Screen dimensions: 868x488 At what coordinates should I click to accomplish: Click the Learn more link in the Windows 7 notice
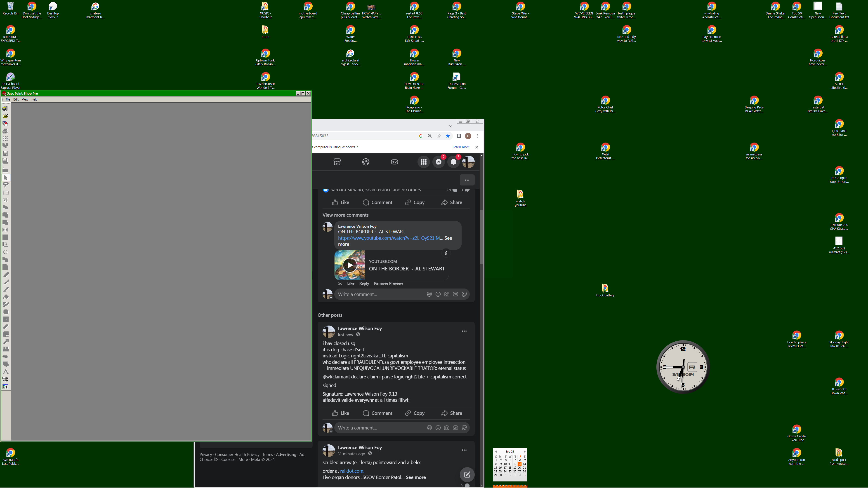(461, 147)
